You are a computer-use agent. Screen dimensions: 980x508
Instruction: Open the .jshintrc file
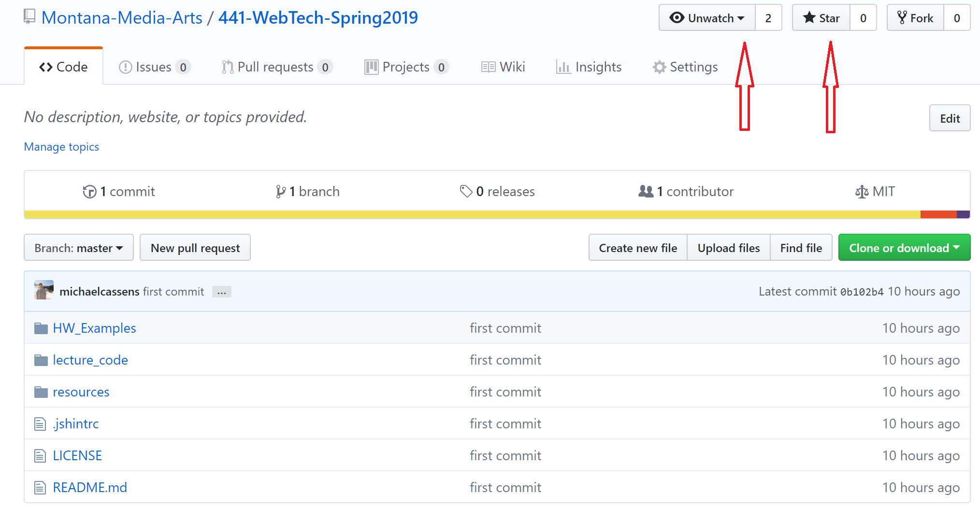point(76,424)
